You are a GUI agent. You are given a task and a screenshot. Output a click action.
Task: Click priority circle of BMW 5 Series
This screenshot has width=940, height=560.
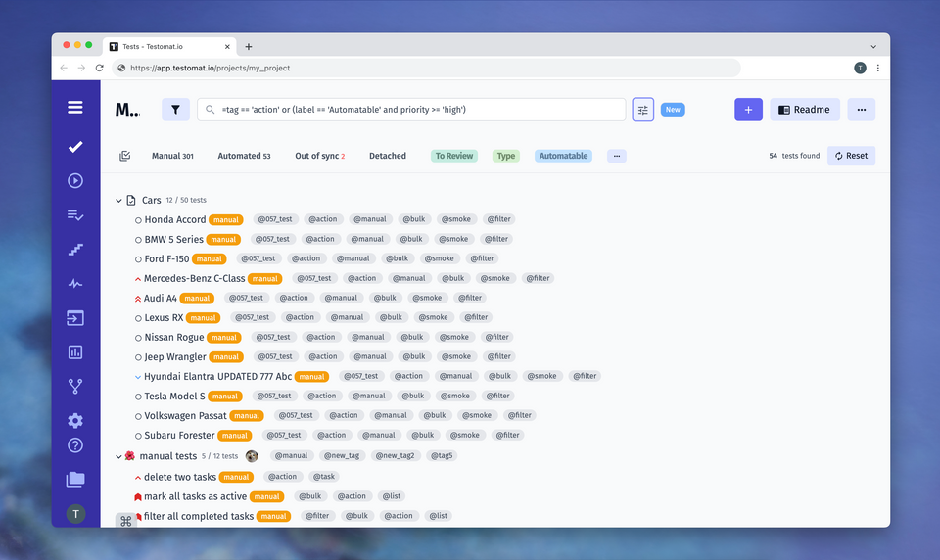[x=138, y=240]
